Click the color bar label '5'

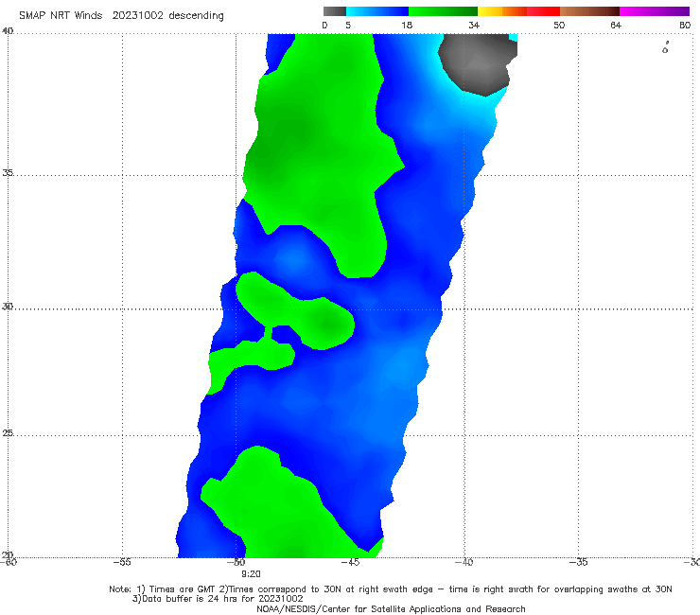click(x=348, y=26)
